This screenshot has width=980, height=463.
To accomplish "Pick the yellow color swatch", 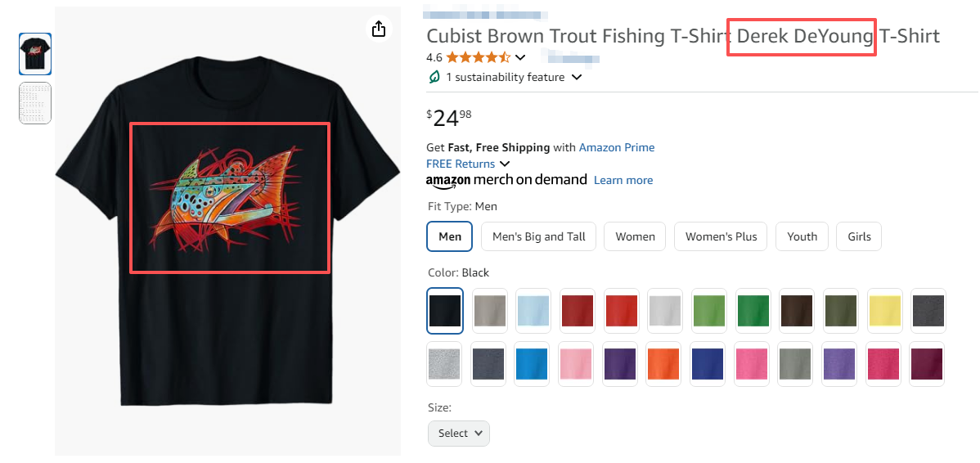I will click(884, 311).
